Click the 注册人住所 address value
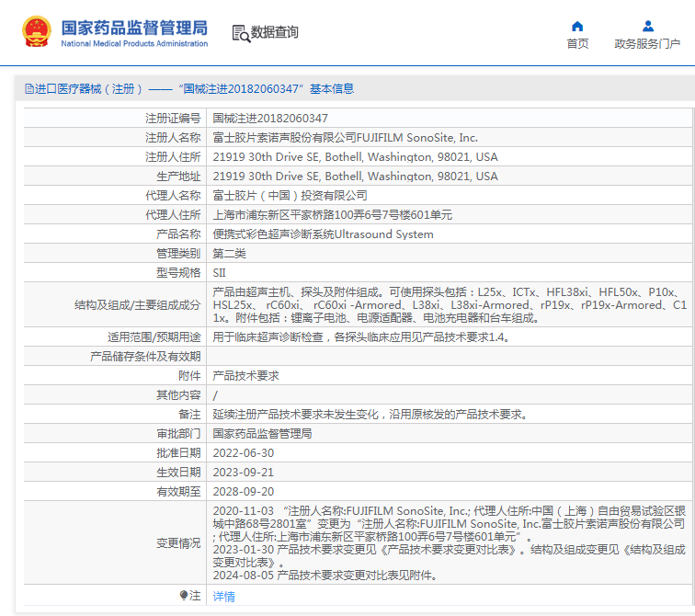695x616 pixels. (355, 157)
